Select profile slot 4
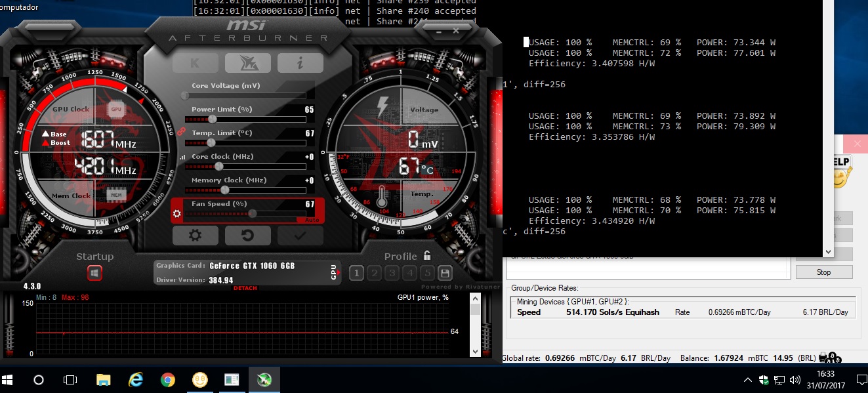Viewport: 868px width, 393px height. (409, 274)
